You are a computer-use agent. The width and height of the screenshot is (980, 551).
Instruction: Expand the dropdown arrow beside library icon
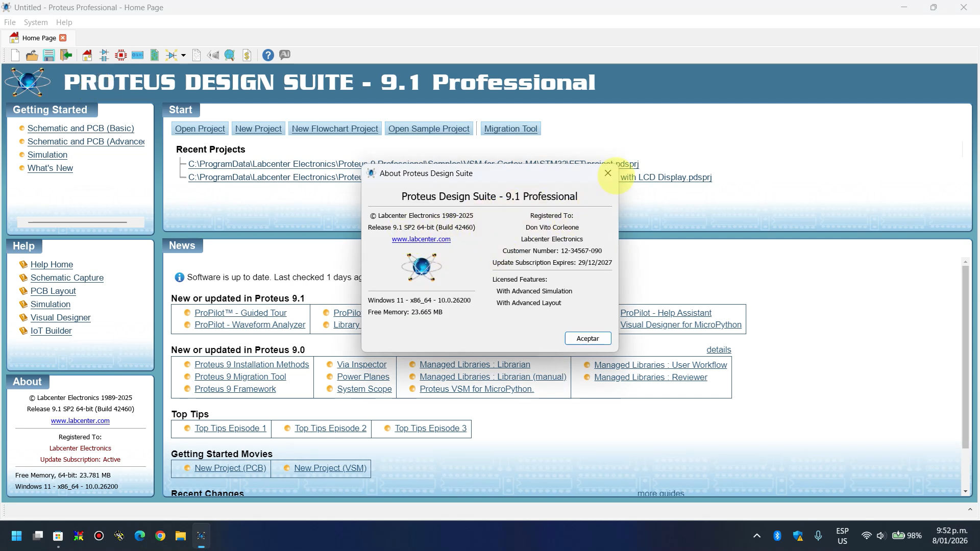click(183, 55)
